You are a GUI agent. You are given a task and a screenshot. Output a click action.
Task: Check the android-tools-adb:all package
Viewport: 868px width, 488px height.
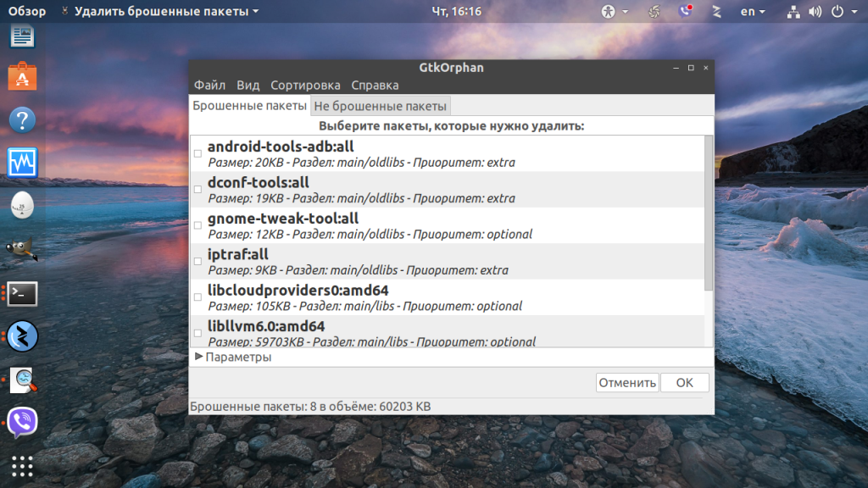[x=198, y=153]
